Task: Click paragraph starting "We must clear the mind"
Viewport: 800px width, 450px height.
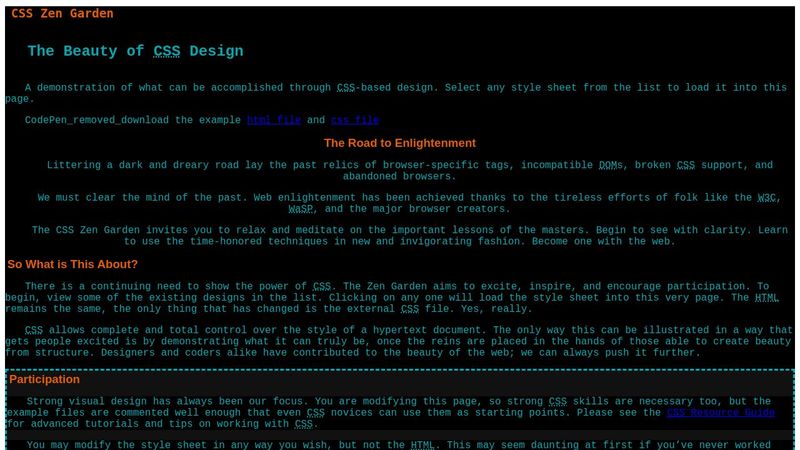Action: pyautogui.click(x=399, y=204)
